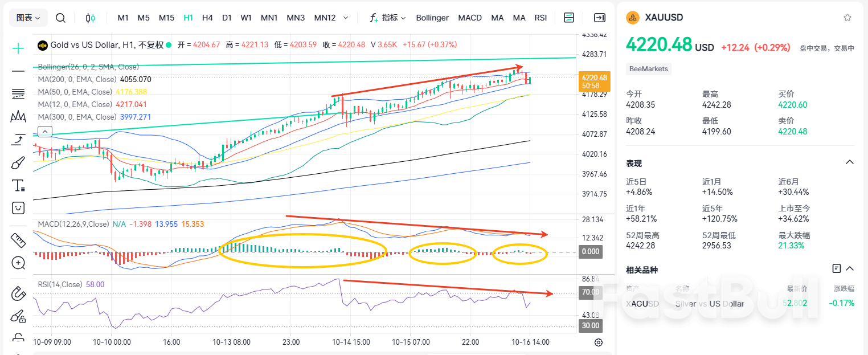868x355 pixels.
Task: Open the emoji sticker tool
Action: [x=18, y=207]
